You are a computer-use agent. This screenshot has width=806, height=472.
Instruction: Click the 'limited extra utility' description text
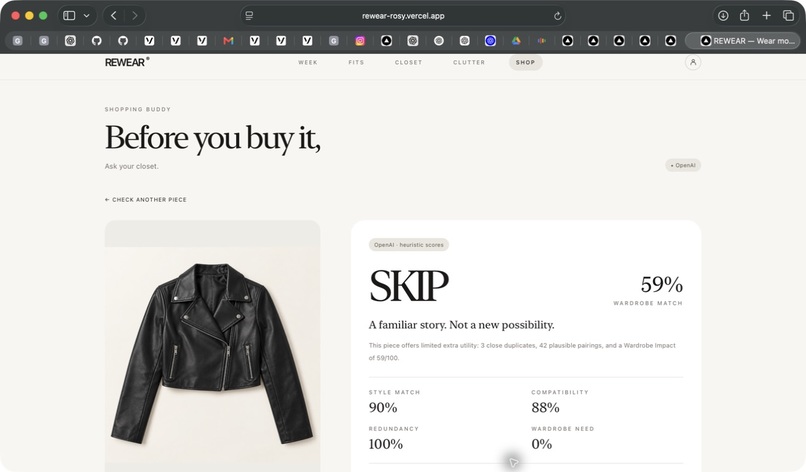coord(522,352)
